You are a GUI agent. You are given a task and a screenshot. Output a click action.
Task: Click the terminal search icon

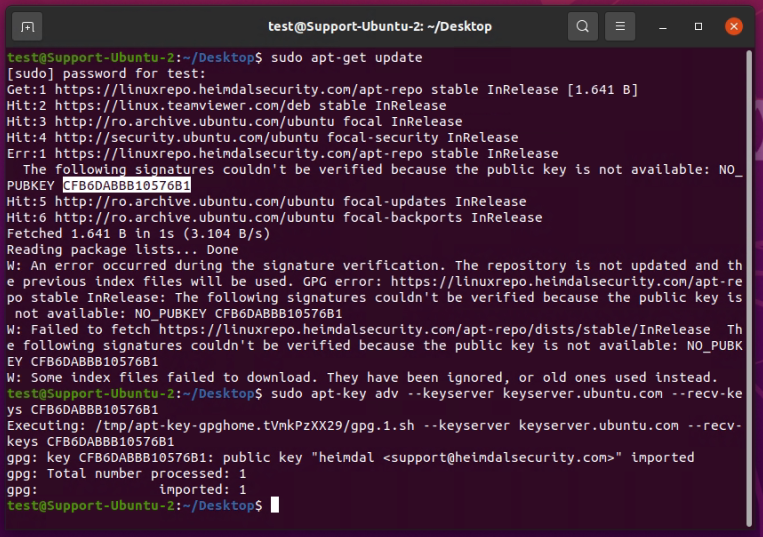tap(582, 26)
